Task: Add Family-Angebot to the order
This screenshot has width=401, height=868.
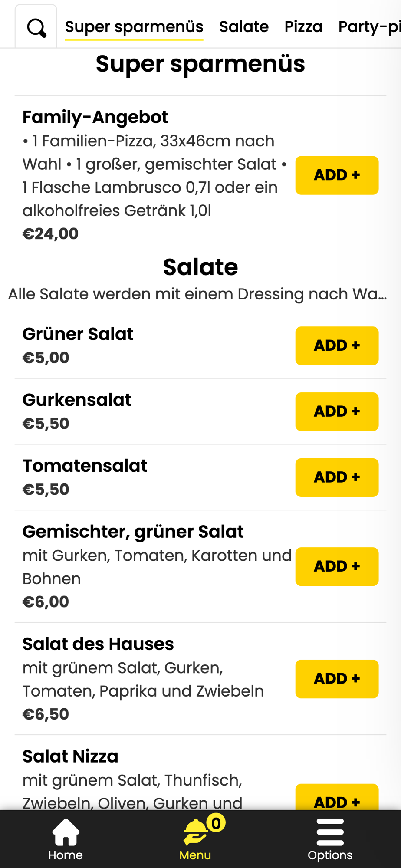Action: (337, 175)
